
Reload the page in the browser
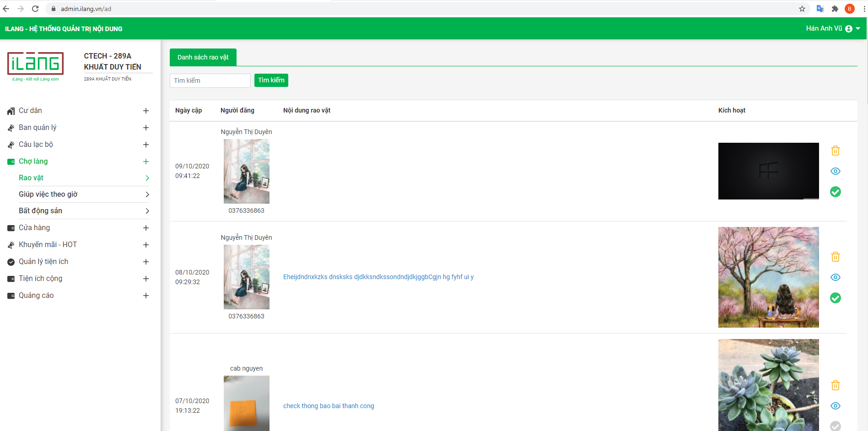[x=35, y=9]
